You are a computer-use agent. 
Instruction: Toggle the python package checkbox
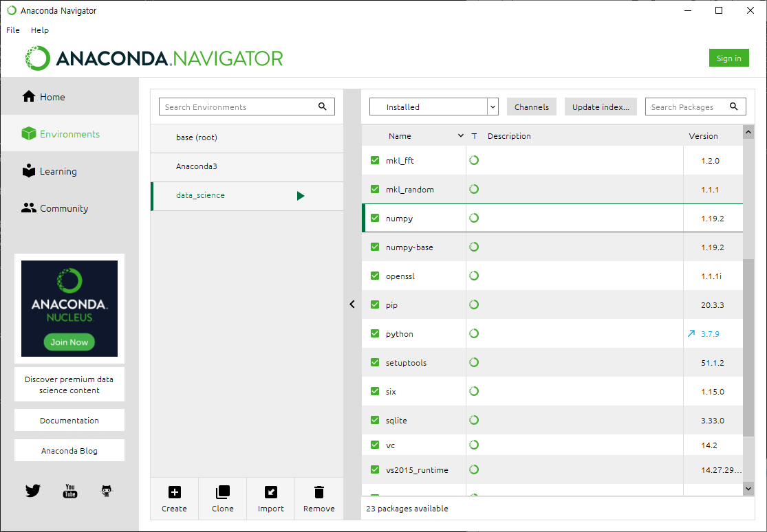click(x=375, y=333)
